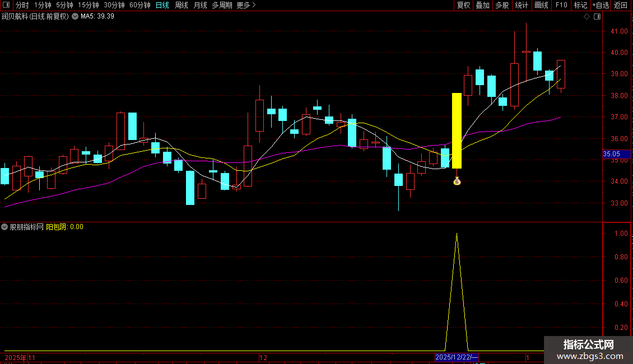The height and width of the screenshot is (364, 633).
Task: Click the 阳包阴: 0.00 indicator value
Action: pyautogui.click(x=64, y=227)
